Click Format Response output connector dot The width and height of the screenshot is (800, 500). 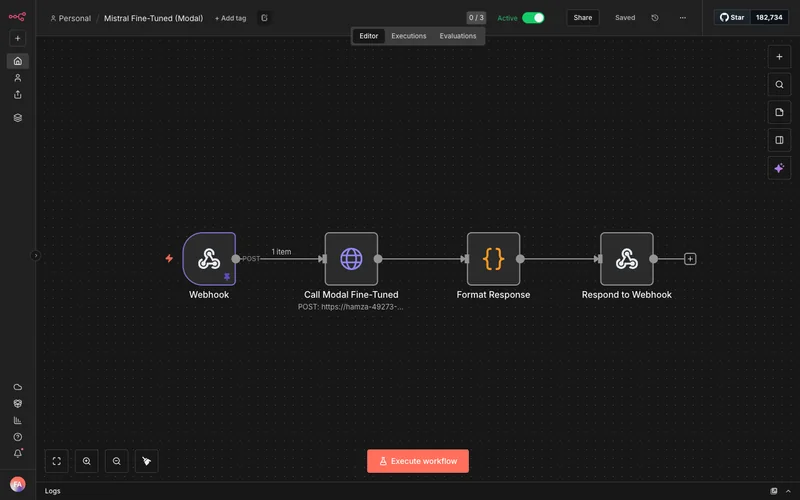click(x=520, y=259)
